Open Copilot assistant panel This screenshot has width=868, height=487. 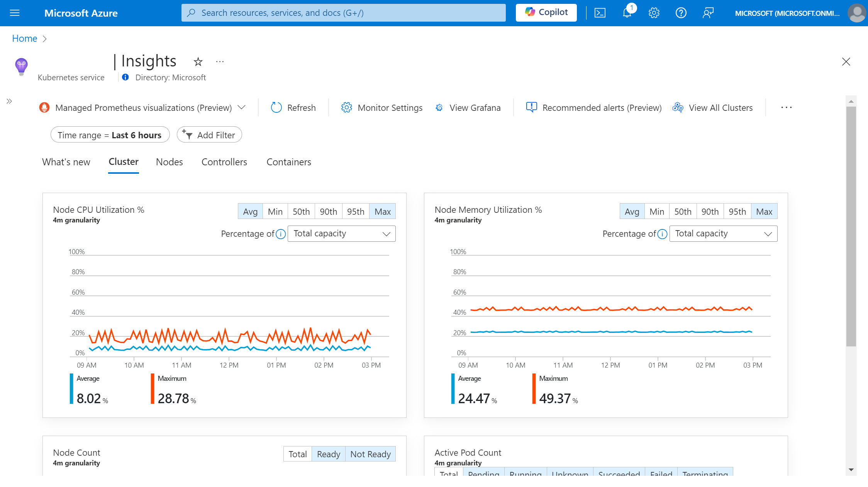pos(547,12)
